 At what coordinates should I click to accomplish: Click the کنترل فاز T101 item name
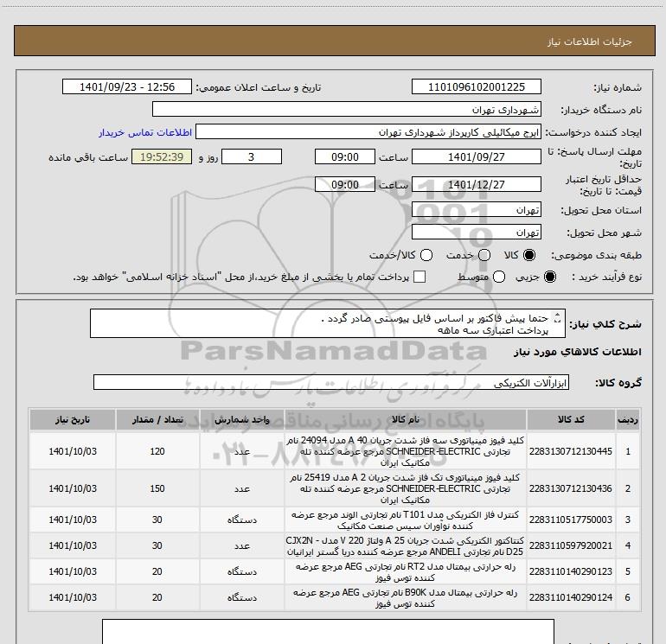pos(405,520)
